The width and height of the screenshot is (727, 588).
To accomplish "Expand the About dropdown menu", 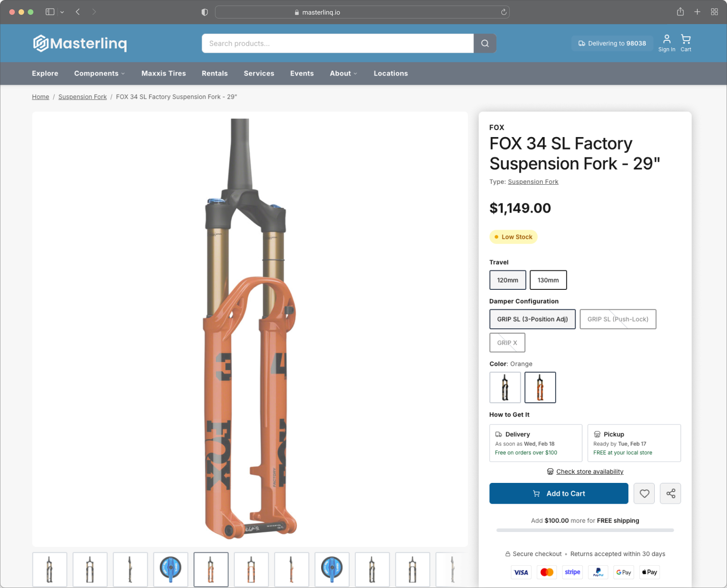I will pos(343,74).
